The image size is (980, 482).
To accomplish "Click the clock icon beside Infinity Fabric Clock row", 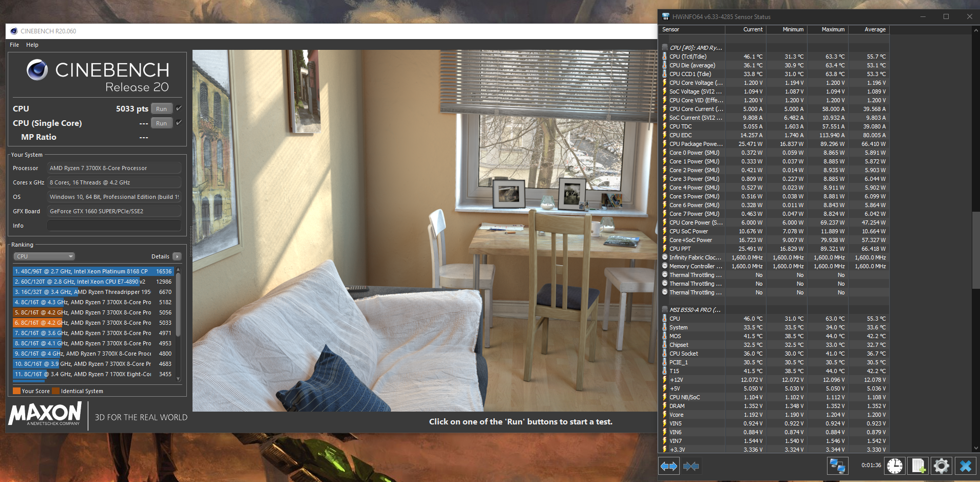I will tap(665, 257).
